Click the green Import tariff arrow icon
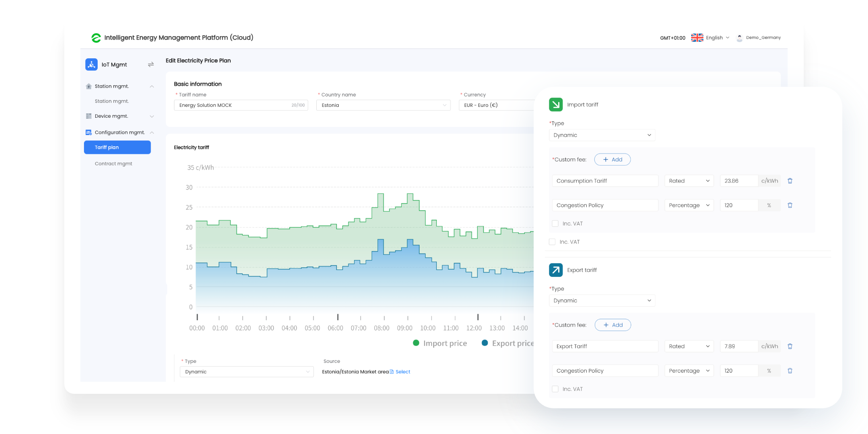The image size is (868, 434). (x=556, y=104)
